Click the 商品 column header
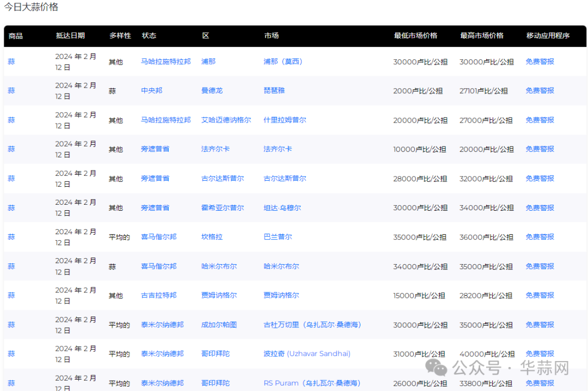588x391 pixels. tap(15, 36)
